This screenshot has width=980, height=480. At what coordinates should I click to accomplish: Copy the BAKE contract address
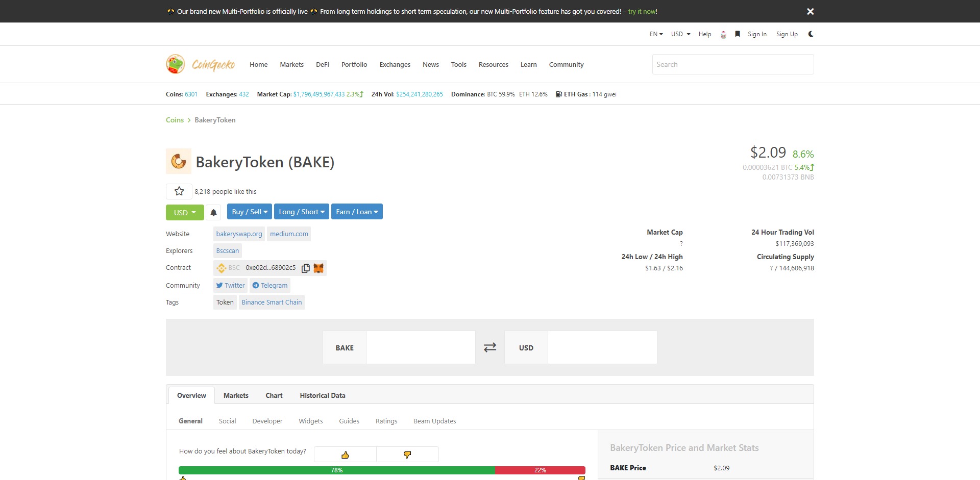(x=306, y=268)
